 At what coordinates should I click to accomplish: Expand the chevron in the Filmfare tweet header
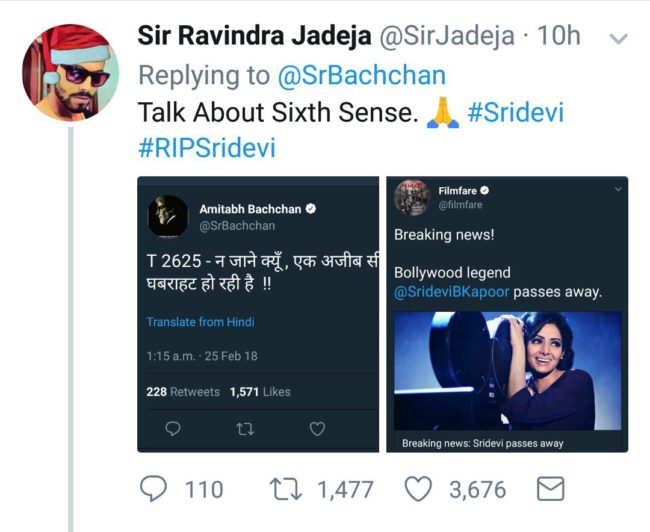pyautogui.click(x=618, y=188)
